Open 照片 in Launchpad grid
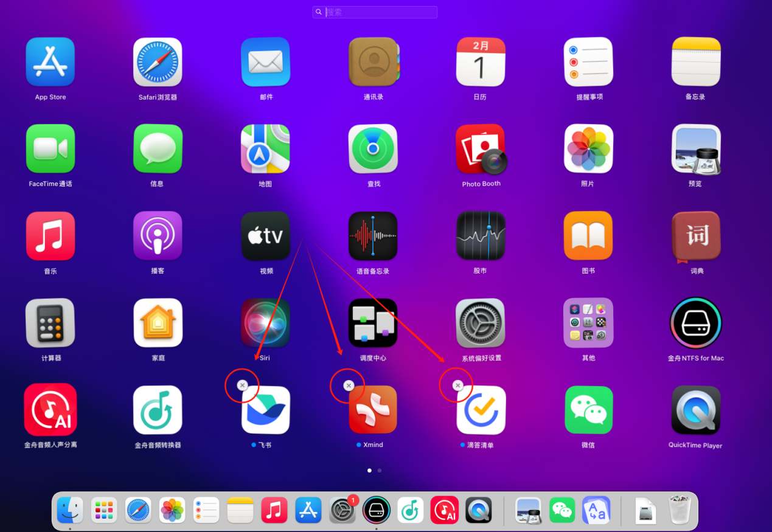Image resolution: width=772 pixels, height=532 pixels. tap(589, 149)
